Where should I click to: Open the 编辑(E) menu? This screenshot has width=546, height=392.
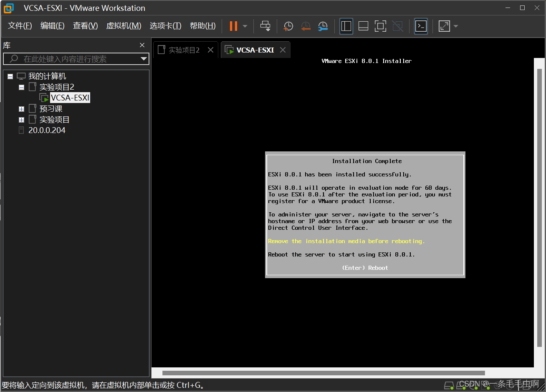click(52, 26)
